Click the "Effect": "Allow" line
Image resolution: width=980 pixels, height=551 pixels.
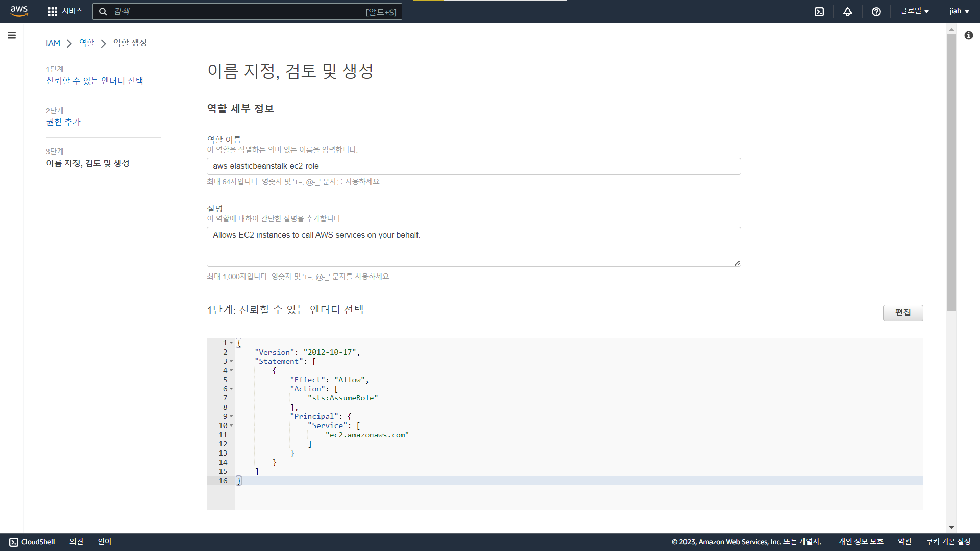tap(329, 380)
